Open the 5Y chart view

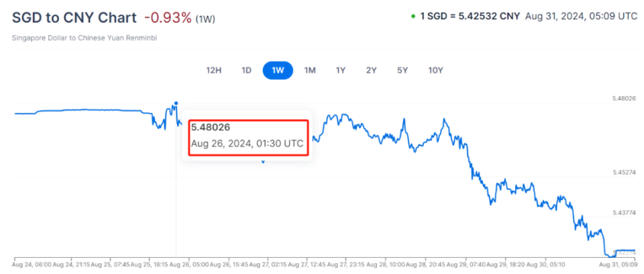point(402,71)
